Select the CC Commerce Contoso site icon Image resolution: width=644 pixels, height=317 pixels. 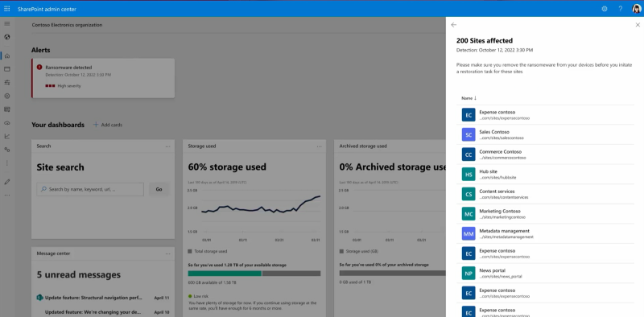[469, 154]
